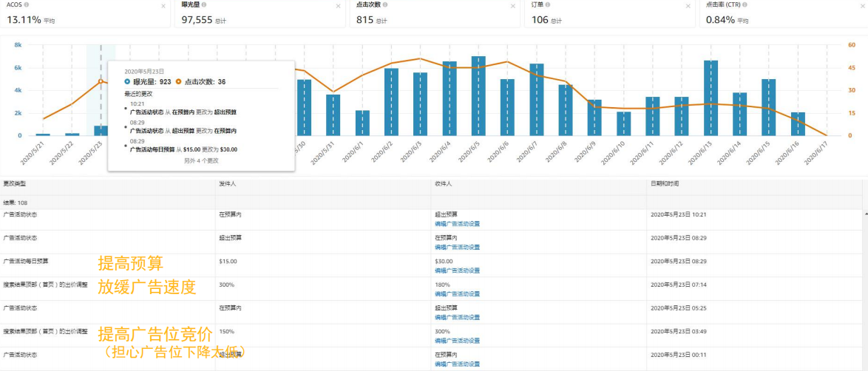
Task: Click the info icon beside 订单
Action: pos(548,5)
